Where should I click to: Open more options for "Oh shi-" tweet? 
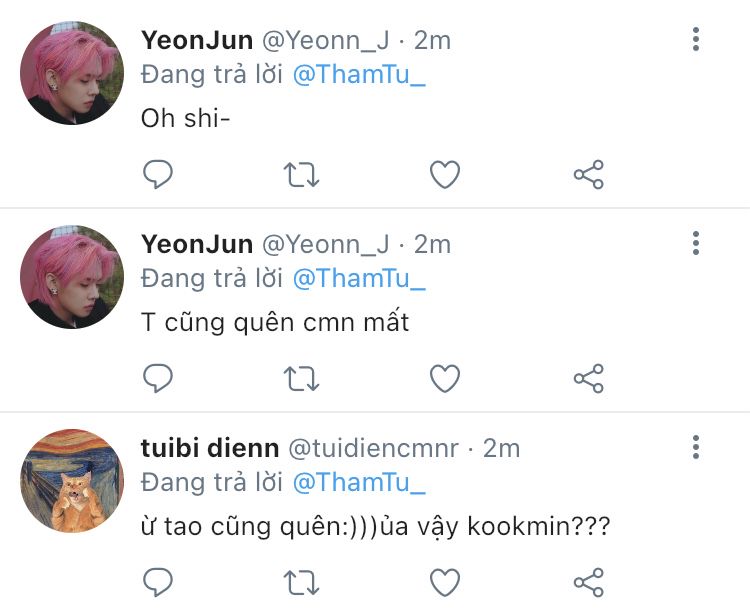(696, 39)
